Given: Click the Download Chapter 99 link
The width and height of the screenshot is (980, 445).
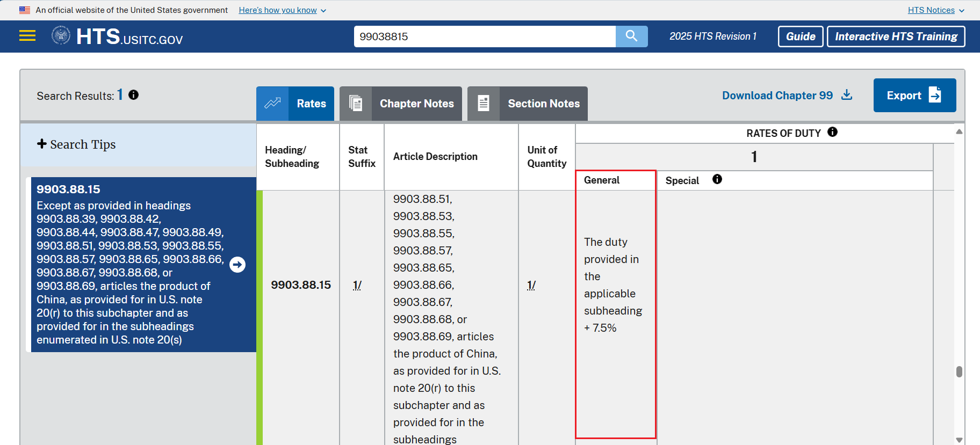Looking at the screenshot, I should point(787,96).
